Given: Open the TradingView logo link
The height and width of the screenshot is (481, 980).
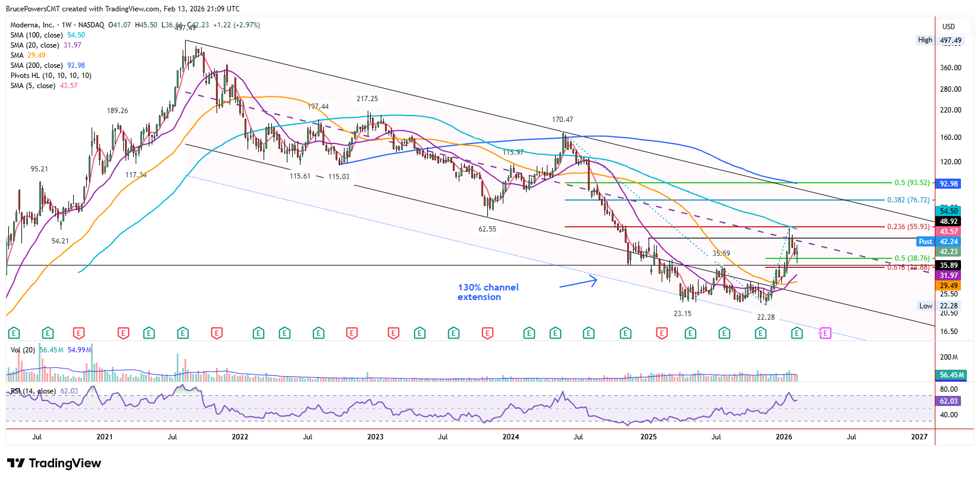Looking at the screenshot, I should tap(54, 463).
